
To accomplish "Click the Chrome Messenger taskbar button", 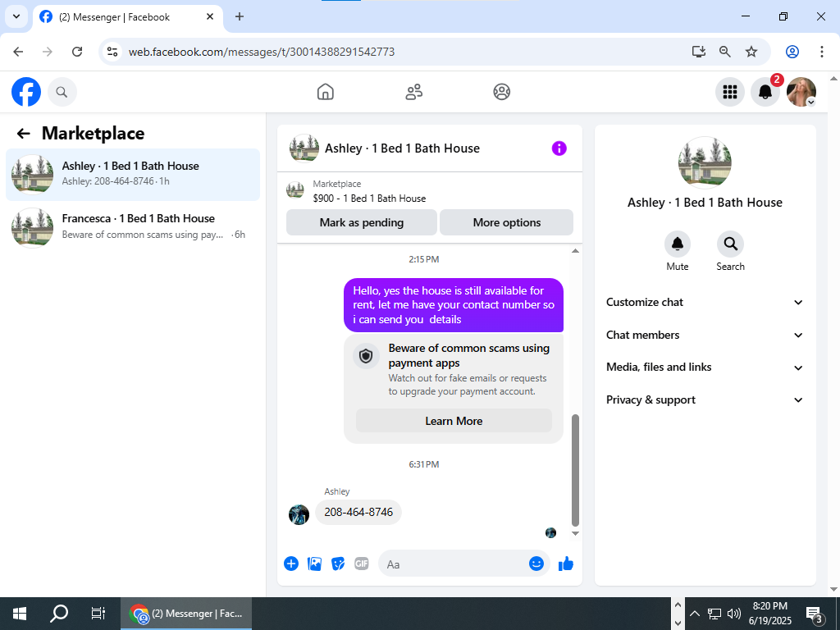I will pos(186,614).
